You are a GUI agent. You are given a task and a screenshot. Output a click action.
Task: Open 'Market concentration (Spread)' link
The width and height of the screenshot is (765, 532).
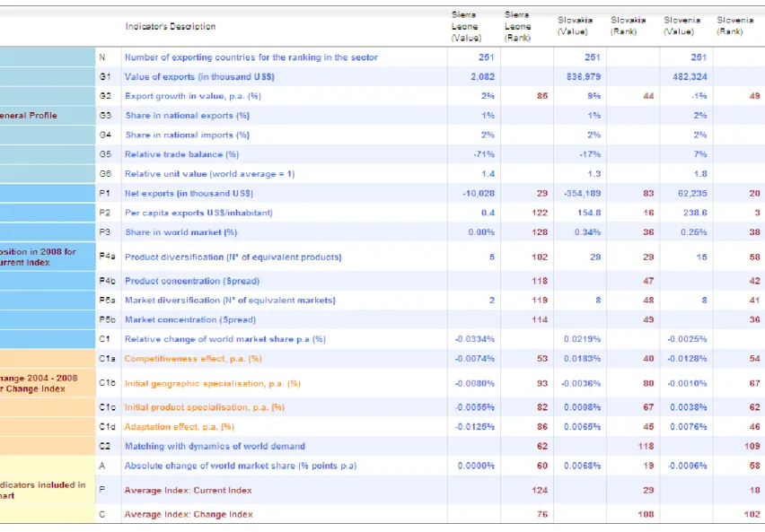[190, 320]
